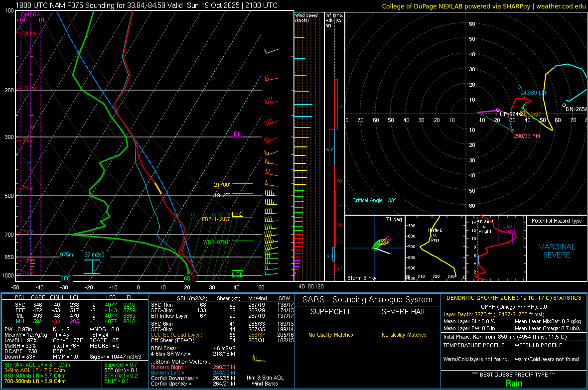Click the MARGINAL SEVERE hazard type text
This screenshot has width=588, height=390.
[557, 251]
